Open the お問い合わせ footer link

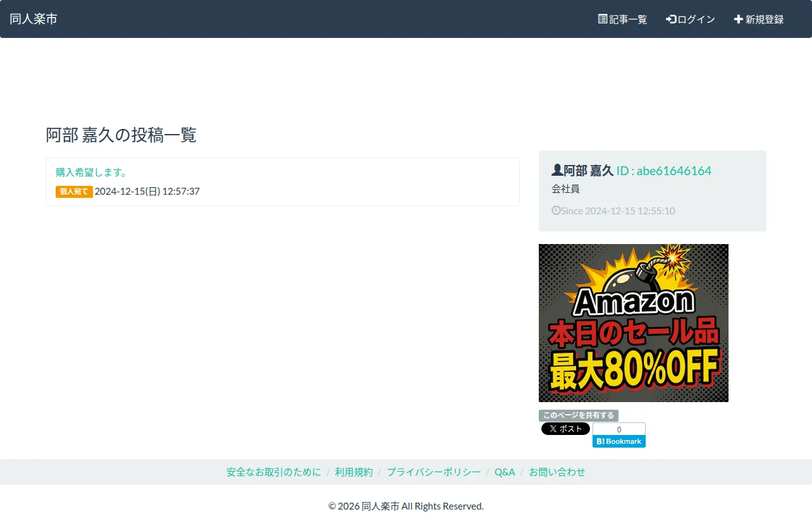[x=557, y=472]
